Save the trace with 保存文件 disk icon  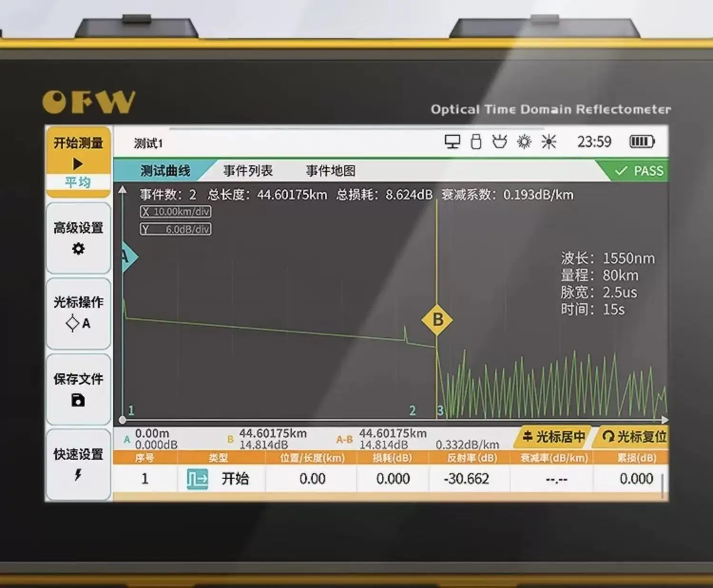[78, 389]
